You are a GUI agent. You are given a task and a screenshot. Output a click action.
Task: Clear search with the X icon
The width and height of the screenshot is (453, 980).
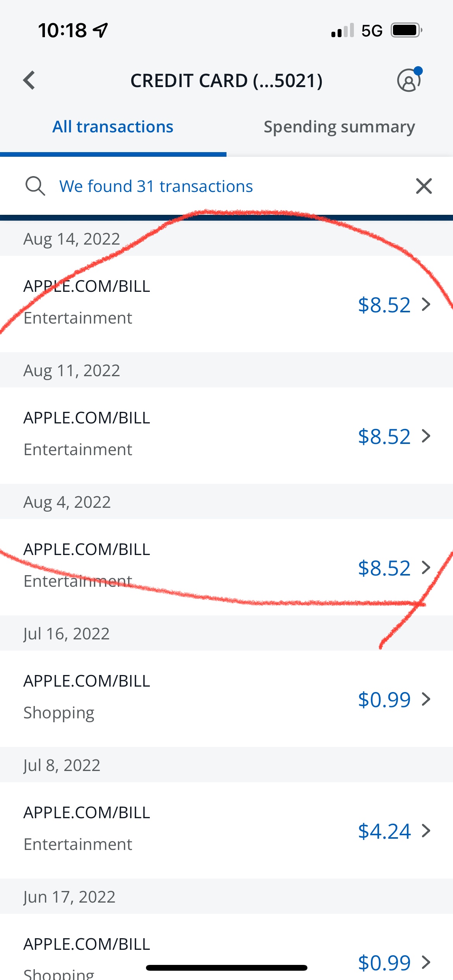pos(424,186)
